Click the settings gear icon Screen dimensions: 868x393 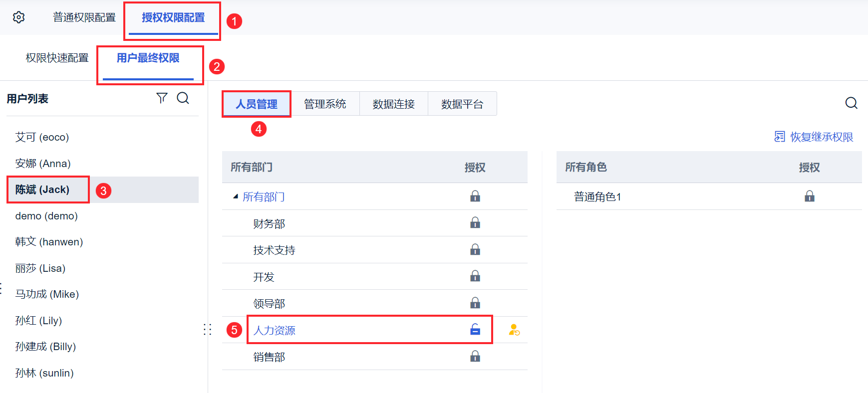[x=18, y=17]
